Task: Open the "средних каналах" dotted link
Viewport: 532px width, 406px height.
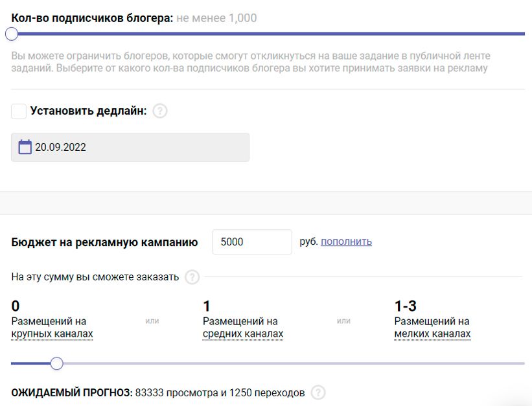Action: (243, 334)
